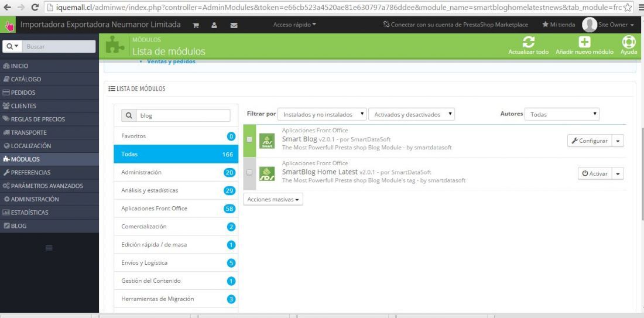Viewport: 644px width, 318px height.
Task: Tick the Smart Blog module checkbox
Action: tap(249, 139)
